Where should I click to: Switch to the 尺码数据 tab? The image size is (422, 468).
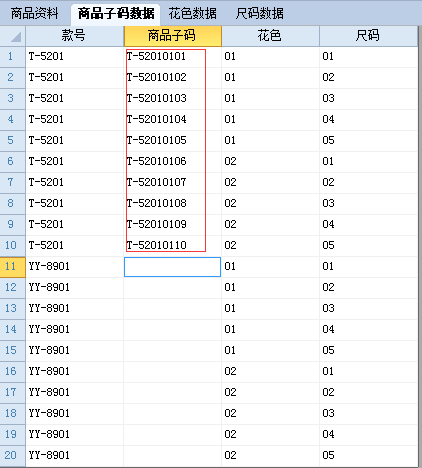[x=259, y=14]
